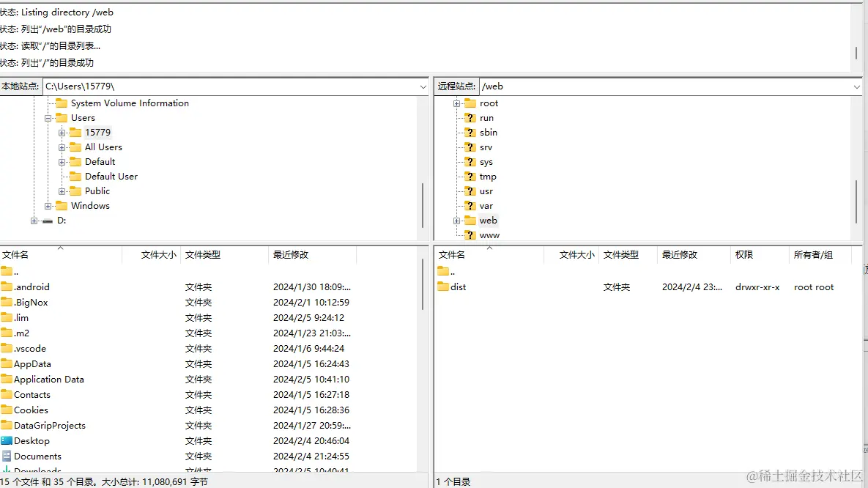Image resolution: width=868 pixels, height=488 pixels.
Task: Expand the Default folder tree node
Action: pyautogui.click(x=62, y=162)
